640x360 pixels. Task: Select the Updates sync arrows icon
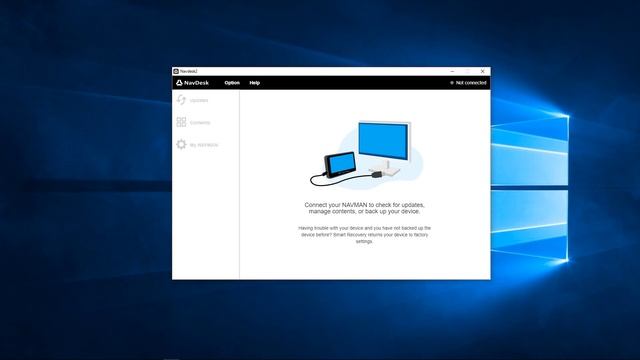pyautogui.click(x=181, y=100)
